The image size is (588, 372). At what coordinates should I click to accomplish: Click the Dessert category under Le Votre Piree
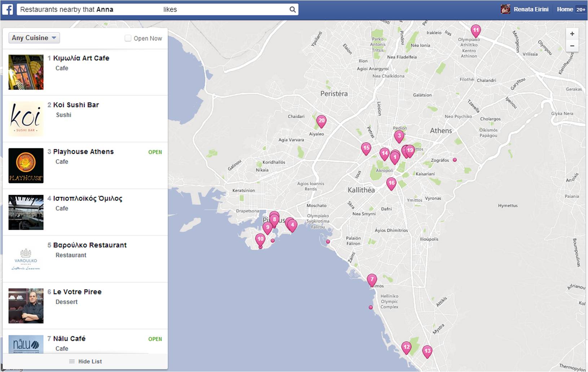67,302
